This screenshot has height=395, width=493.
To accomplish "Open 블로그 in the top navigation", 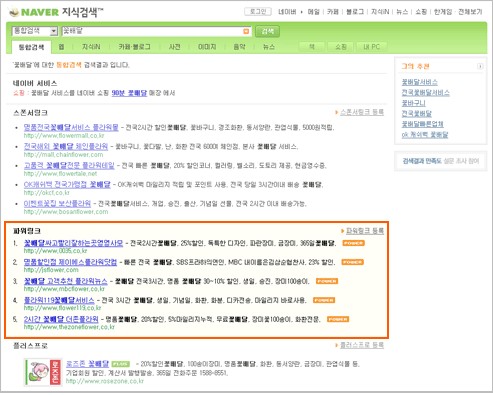I will click(x=355, y=12).
